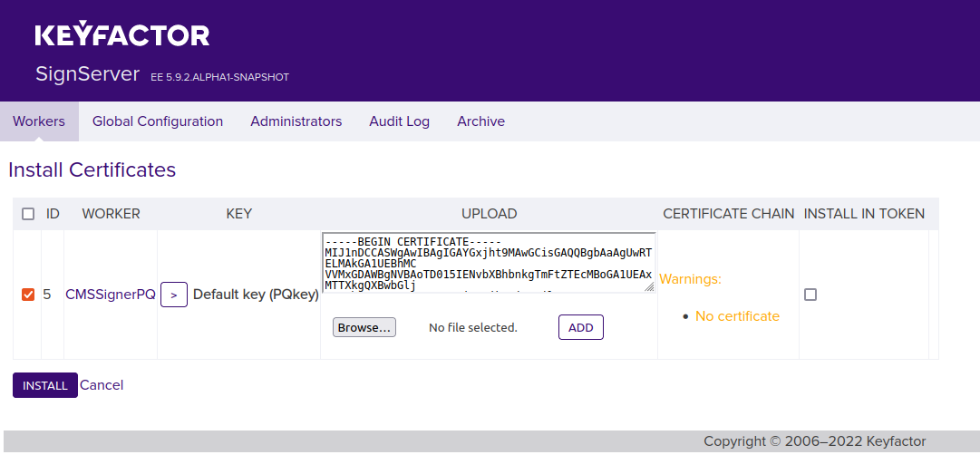Switch to the Workers tab

coord(39,121)
